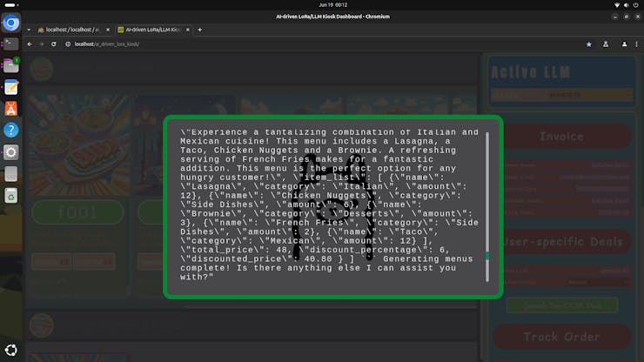
Task: Open the Files manager dock icon
Action: pos(11,65)
